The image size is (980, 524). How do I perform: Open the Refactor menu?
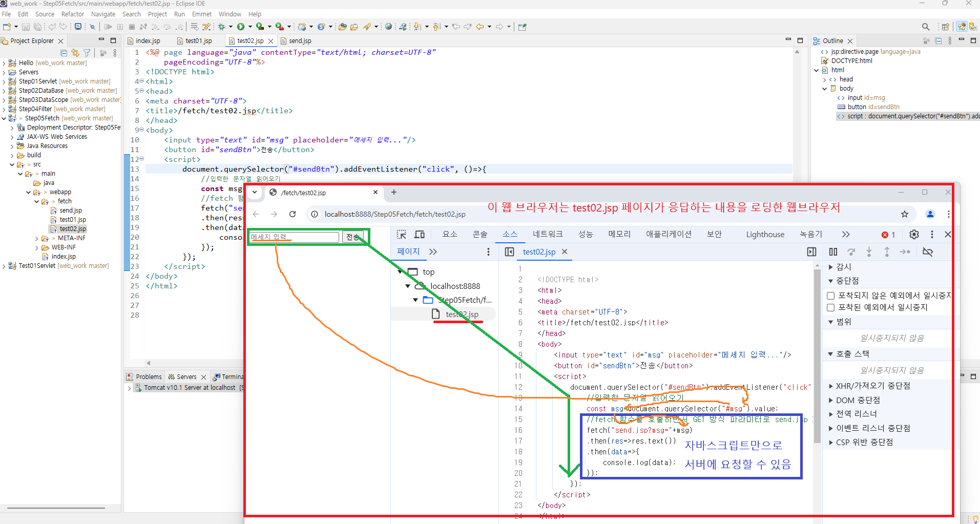tap(73, 14)
